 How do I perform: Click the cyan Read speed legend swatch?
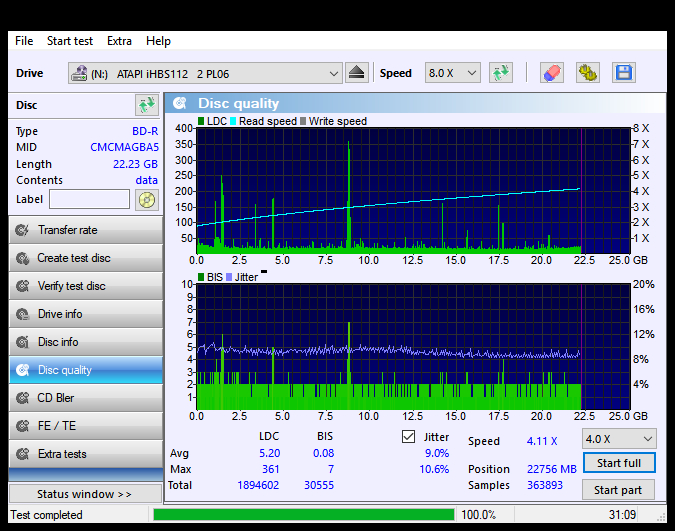233,121
